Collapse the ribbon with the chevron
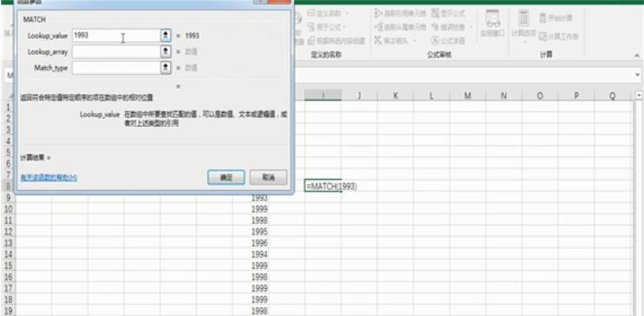644x316 pixels. tap(637, 56)
